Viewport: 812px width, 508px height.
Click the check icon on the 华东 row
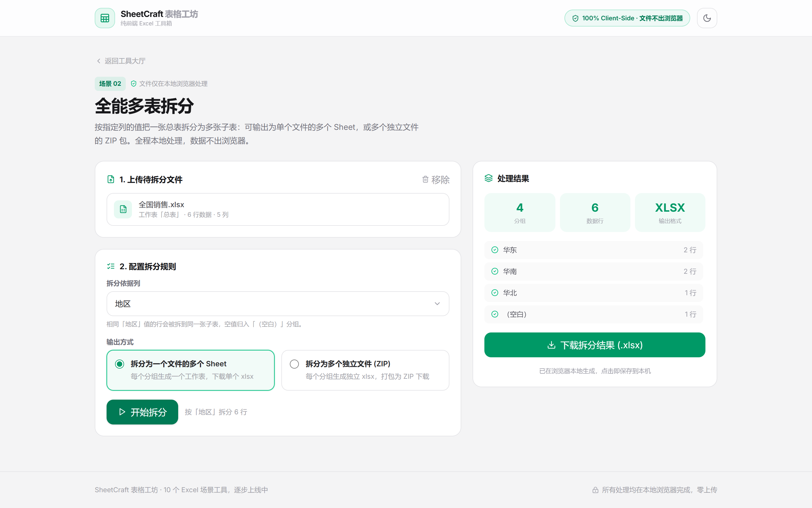[x=495, y=250]
